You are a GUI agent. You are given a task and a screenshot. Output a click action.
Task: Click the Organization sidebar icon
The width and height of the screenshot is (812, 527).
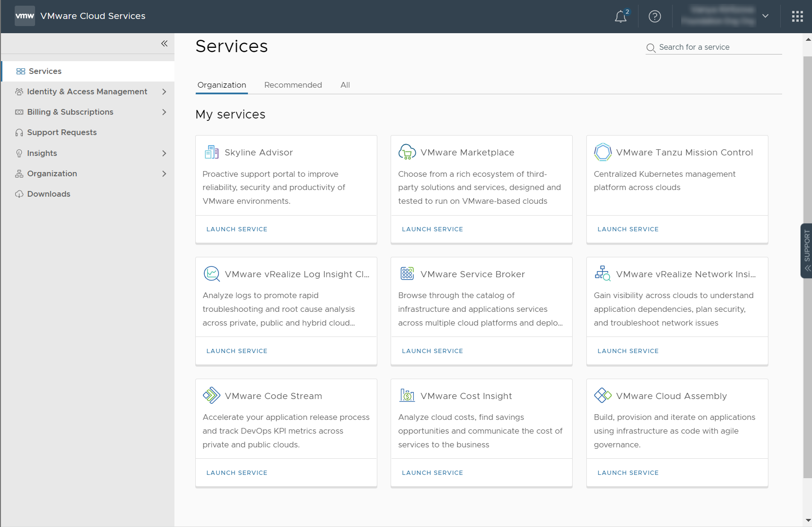pos(19,173)
